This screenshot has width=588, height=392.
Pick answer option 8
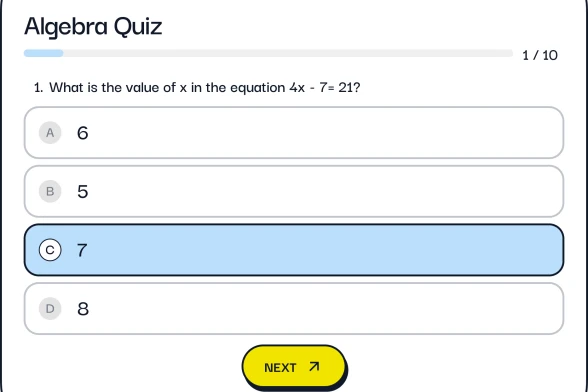(x=294, y=308)
